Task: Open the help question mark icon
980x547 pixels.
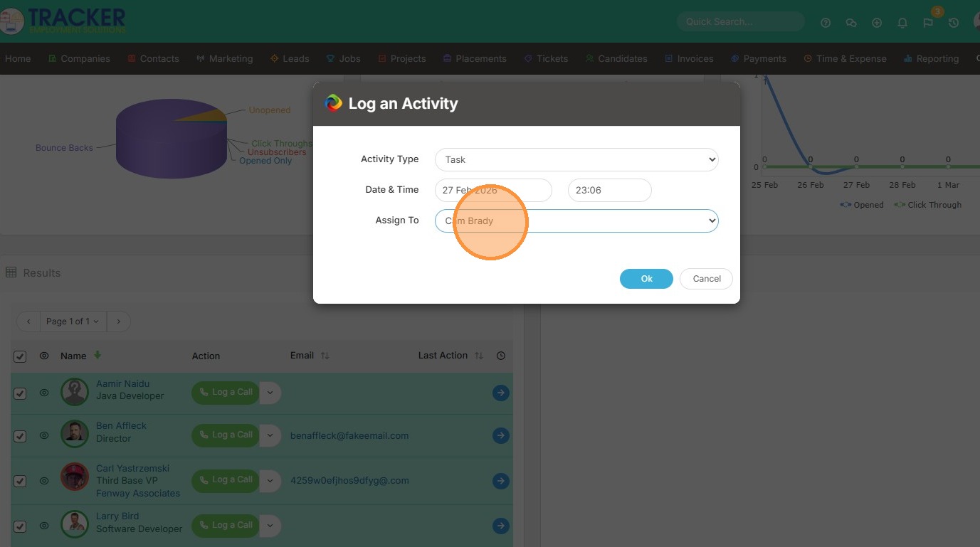Action: [x=826, y=23]
